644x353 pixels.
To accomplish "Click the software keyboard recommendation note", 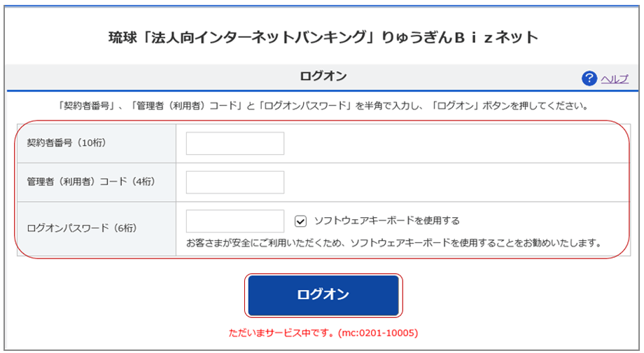I will coord(394,243).
